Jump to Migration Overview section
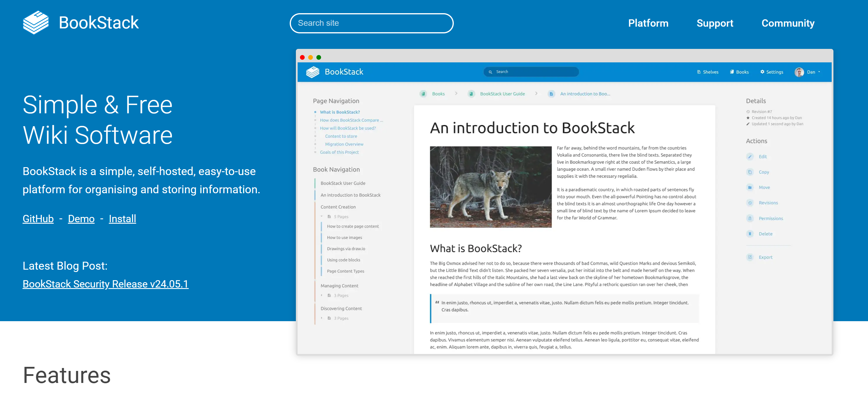868x409 pixels. 344,144
